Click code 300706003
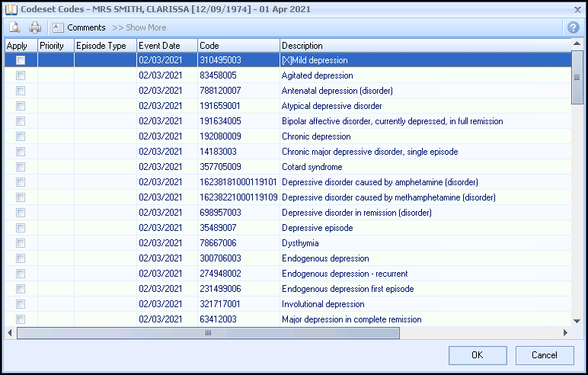 click(220, 258)
